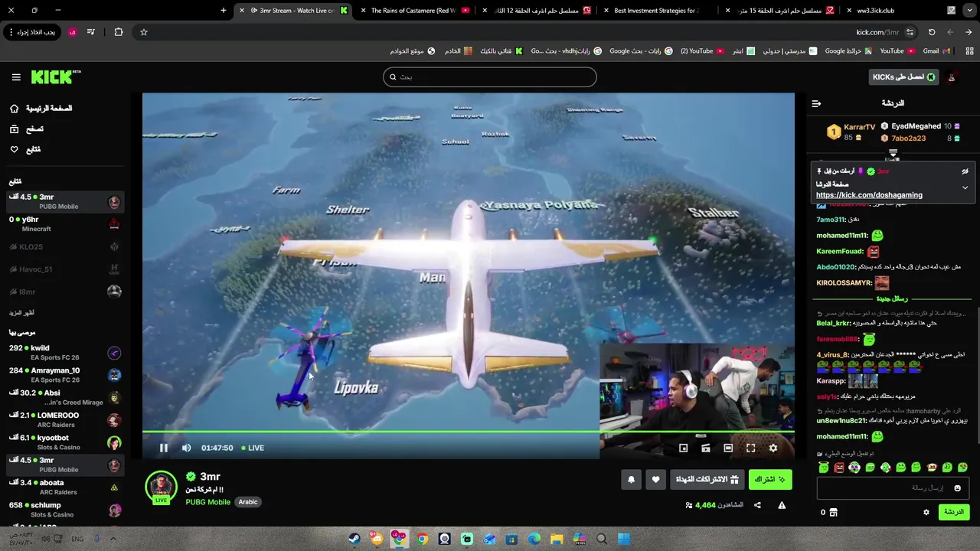This screenshot has height=551, width=980.
Task: Report the stream with warning icon
Action: (782, 505)
